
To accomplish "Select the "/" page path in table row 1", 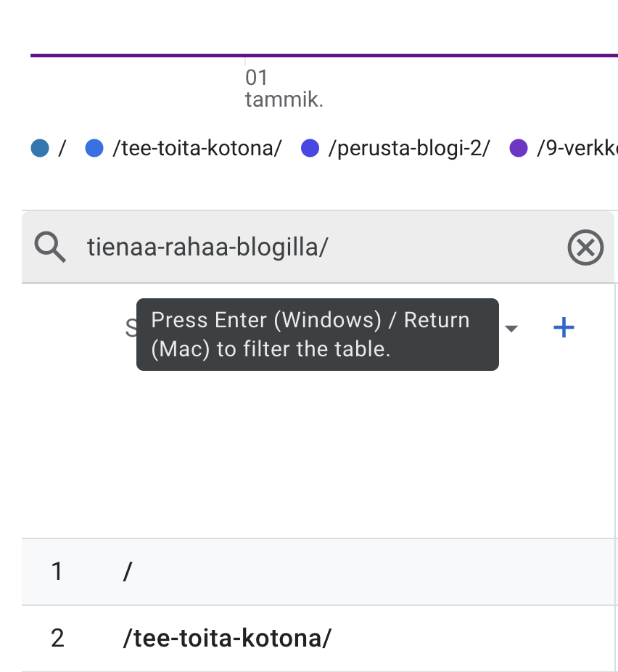I will pyautogui.click(x=128, y=572).
